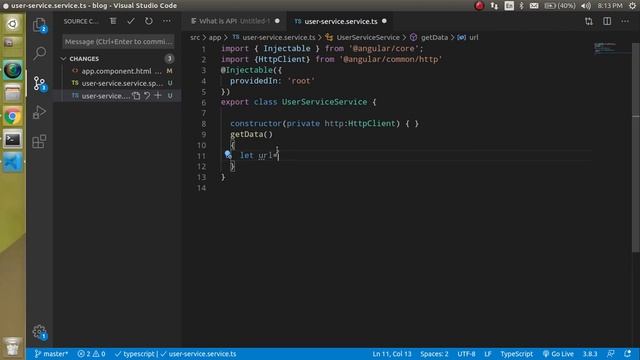This screenshot has height=360, width=640.
Task: Change end of line via LF
Action: point(488,354)
